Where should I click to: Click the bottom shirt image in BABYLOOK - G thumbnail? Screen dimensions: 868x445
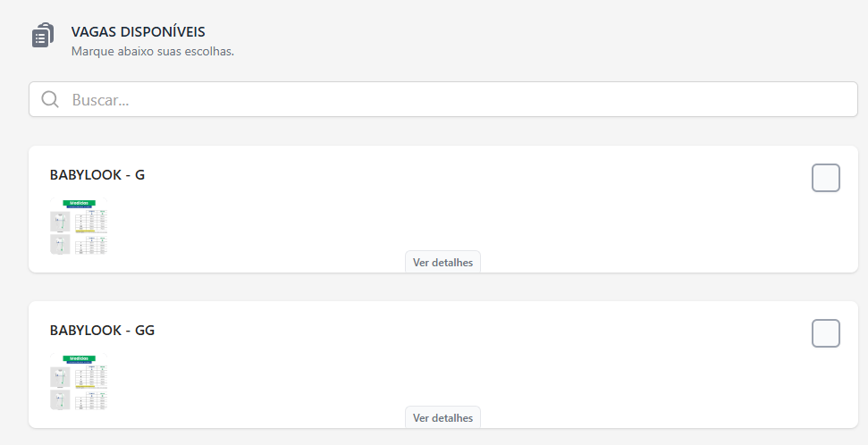[60, 245]
